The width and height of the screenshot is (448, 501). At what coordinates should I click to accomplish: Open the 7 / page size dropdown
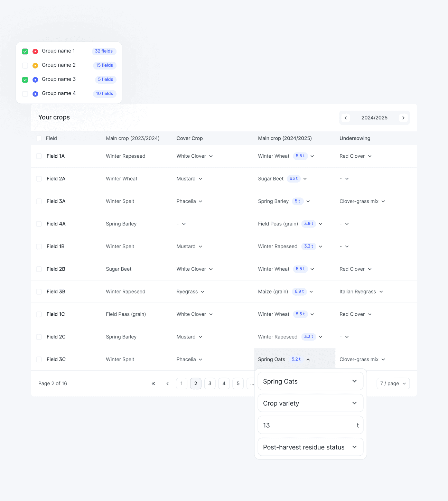pyautogui.click(x=393, y=383)
